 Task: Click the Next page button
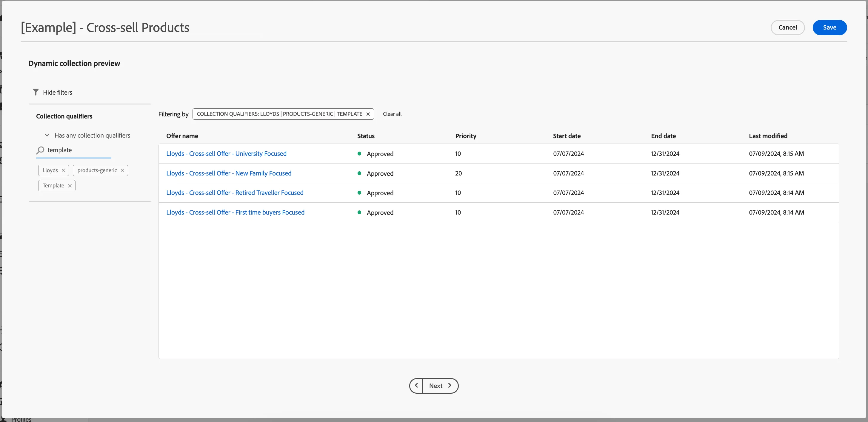[x=440, y=386]
